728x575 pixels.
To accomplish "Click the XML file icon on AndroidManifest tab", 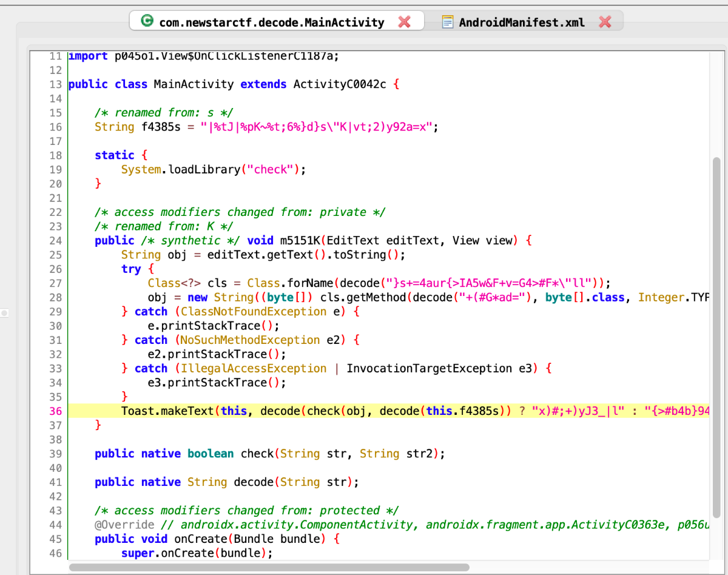I will 448,22.
